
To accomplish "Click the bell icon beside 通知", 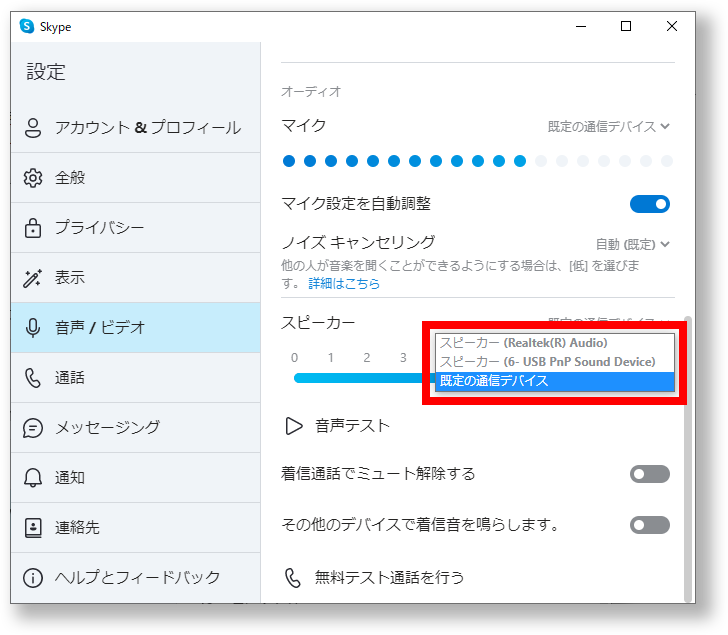I will click(x=33, y=478).
